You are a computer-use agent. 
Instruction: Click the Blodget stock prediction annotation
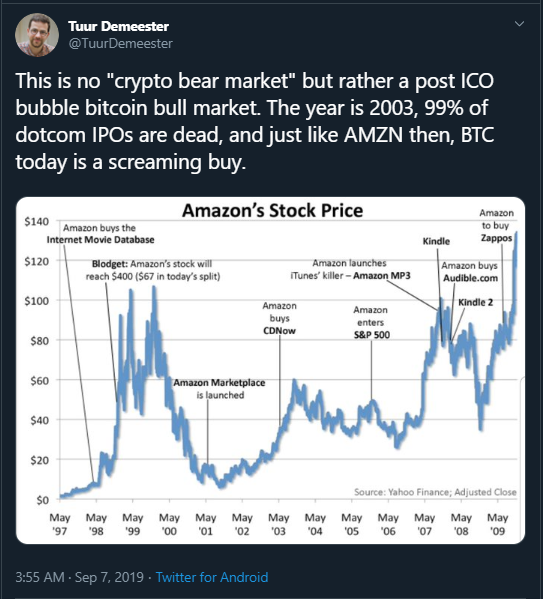click(152, 270)
